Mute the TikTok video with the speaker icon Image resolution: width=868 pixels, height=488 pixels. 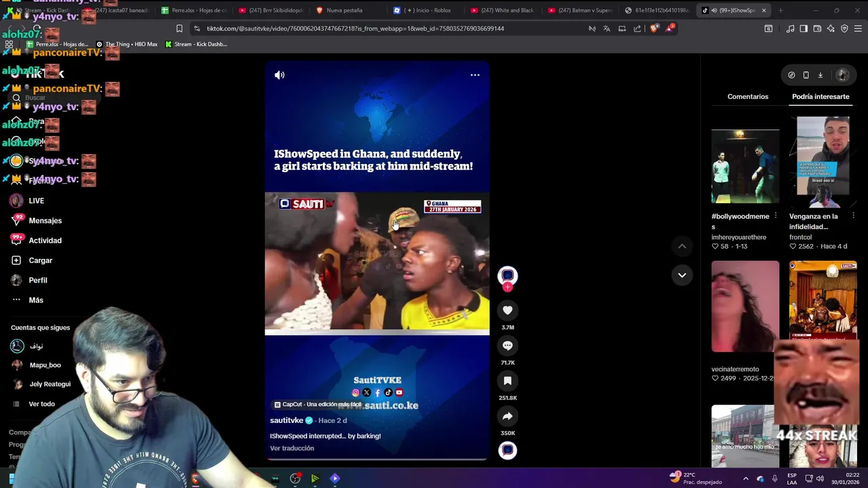pyautogui.click(x=279, y=75)
